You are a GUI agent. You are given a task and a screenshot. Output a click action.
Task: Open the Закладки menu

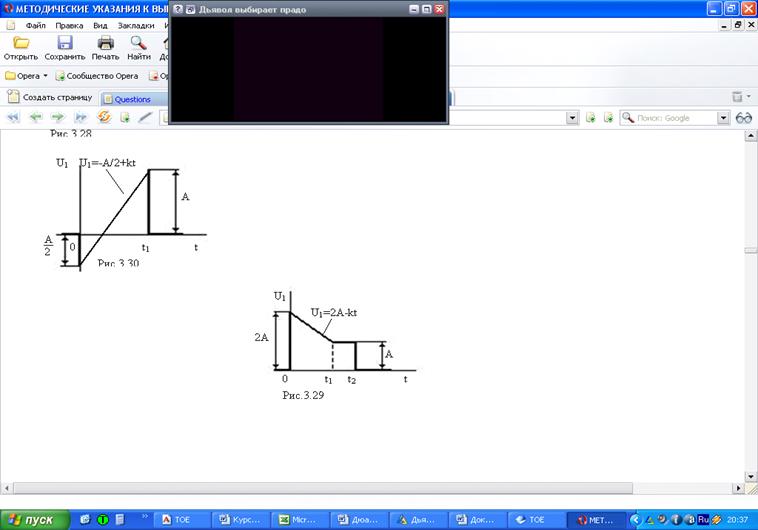pos(136,26)
